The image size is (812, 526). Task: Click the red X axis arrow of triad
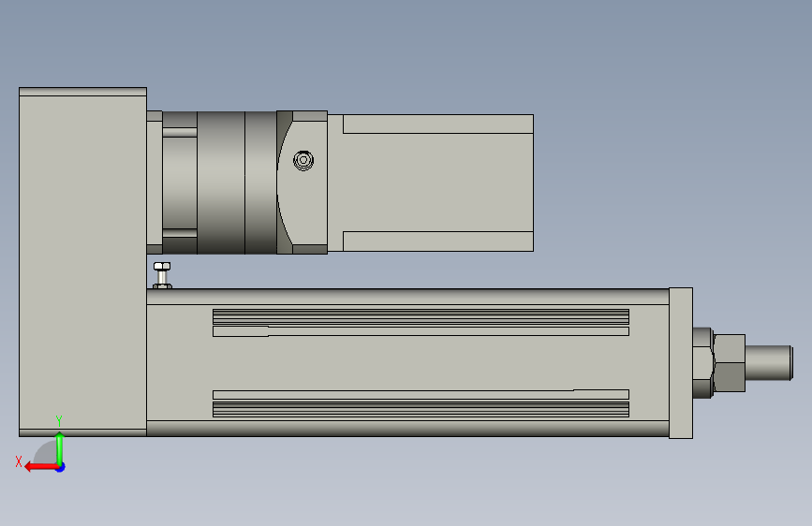pos(41,467)
